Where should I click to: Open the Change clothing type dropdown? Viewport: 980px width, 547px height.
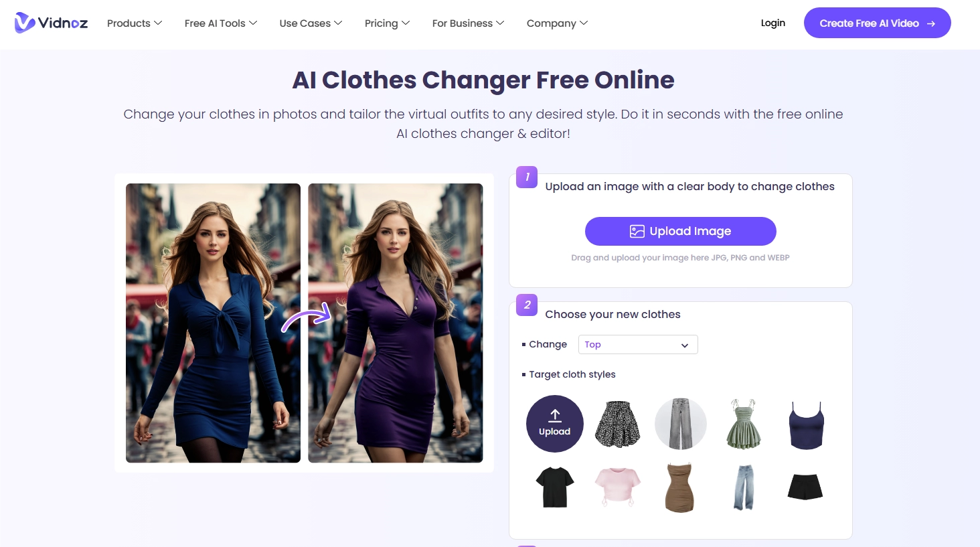click(x=638, y=344)
